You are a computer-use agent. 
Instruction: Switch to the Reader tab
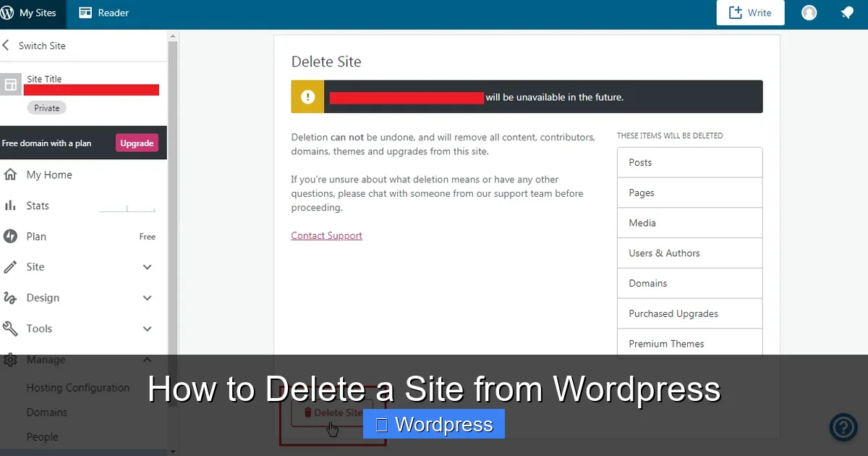tap(103, 12)
